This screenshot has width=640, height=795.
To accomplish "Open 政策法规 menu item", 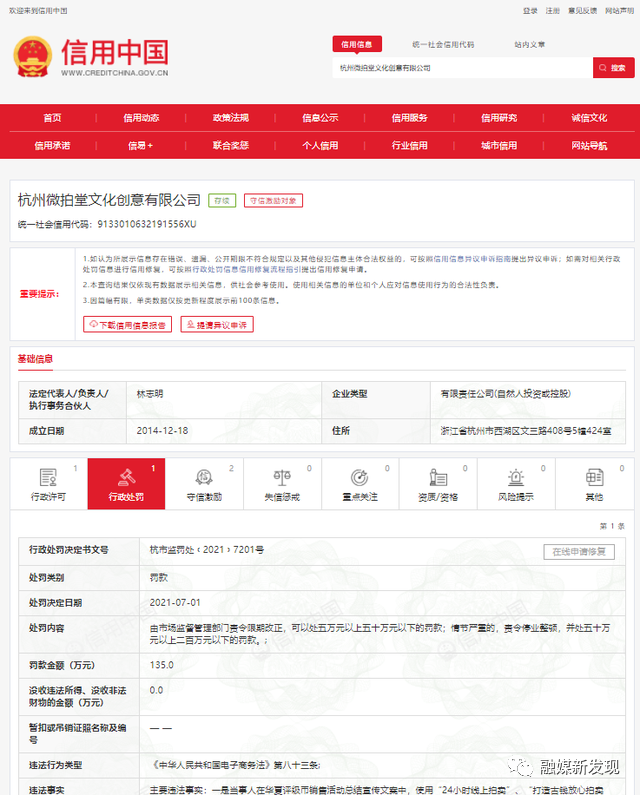I will [231, 118].
